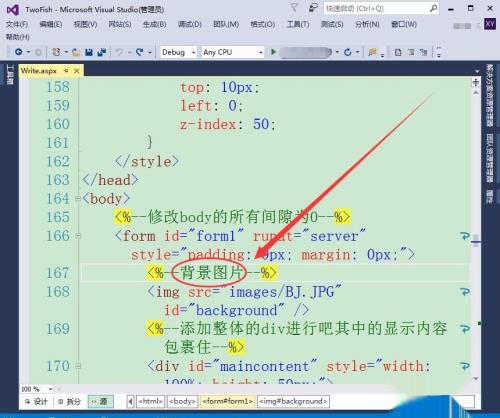Click the quick launch search magnifier icon
The image size is (500, 418).
point(433,8)
